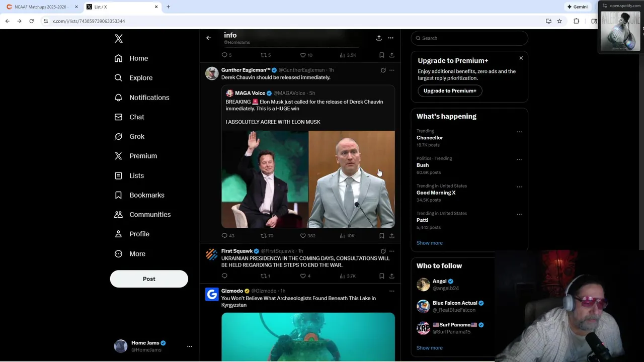
Task: Open the Notifications page
Action: click(x=149, y=98)
